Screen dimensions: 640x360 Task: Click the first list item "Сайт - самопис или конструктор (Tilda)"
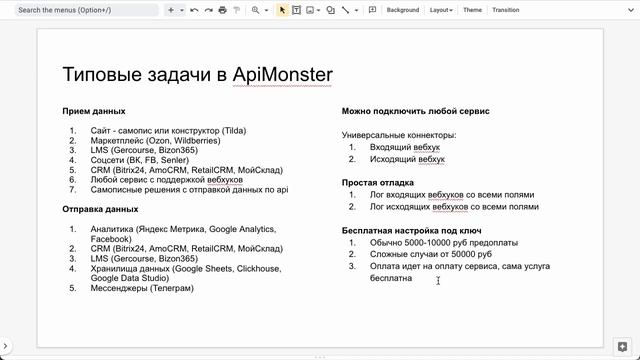tap(169, 131)
